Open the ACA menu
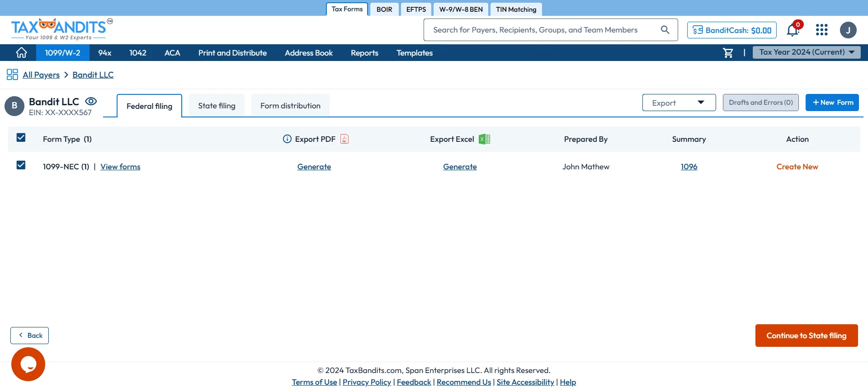 [172, 53]
